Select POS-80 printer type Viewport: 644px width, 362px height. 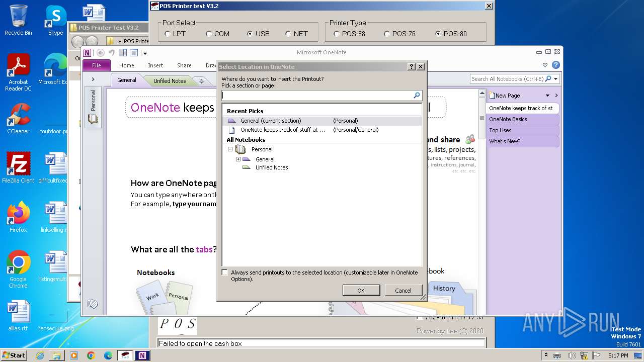click(438, 34)
